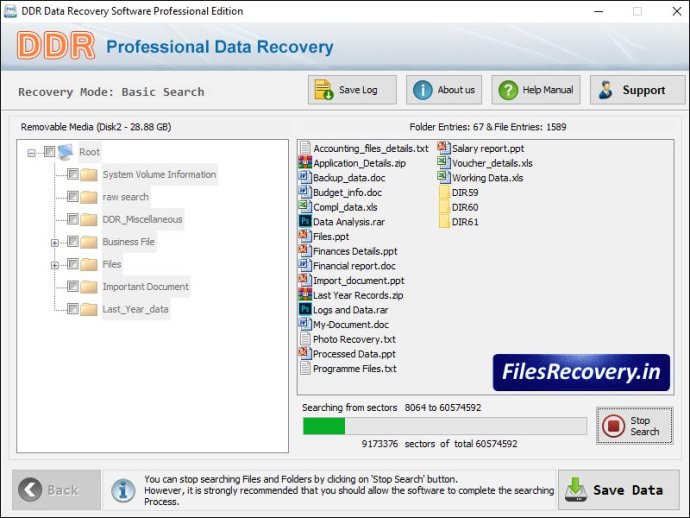Click the Important Document folder icon

pyautogui.click(x=89, y=287)
